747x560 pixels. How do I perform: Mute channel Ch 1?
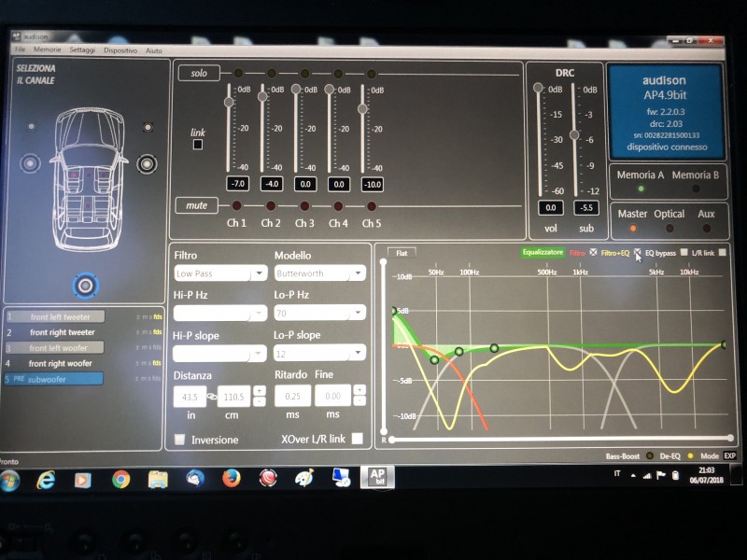pyautogui.click(x=237, y=205)
